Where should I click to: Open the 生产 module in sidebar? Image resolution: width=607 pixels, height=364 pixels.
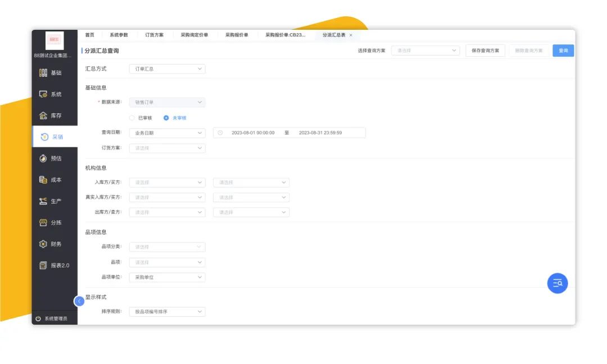(55, 201)
